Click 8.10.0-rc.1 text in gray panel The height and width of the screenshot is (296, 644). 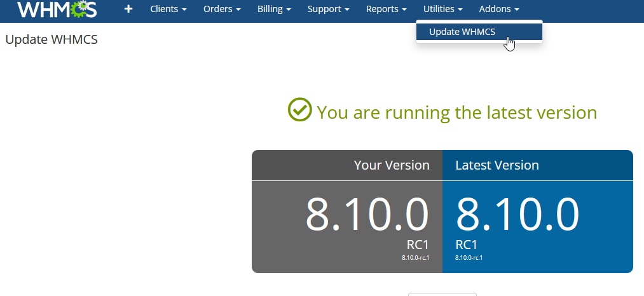(415, 258)
